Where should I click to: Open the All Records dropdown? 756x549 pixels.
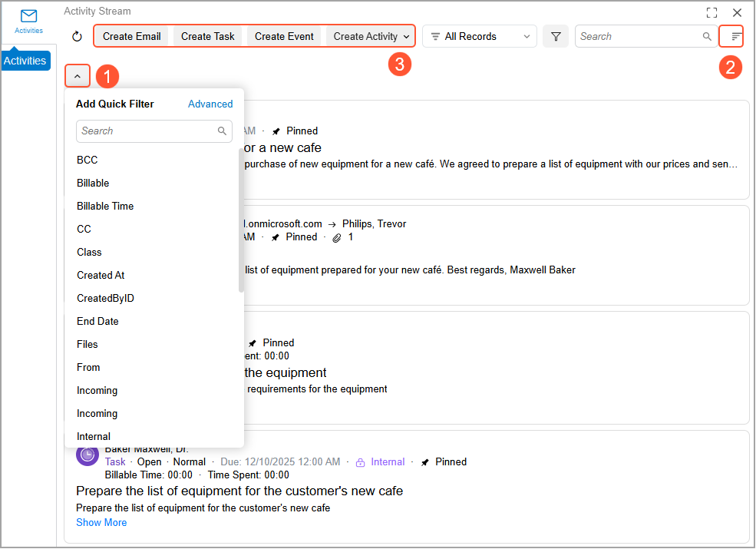(x=480, y=37)
